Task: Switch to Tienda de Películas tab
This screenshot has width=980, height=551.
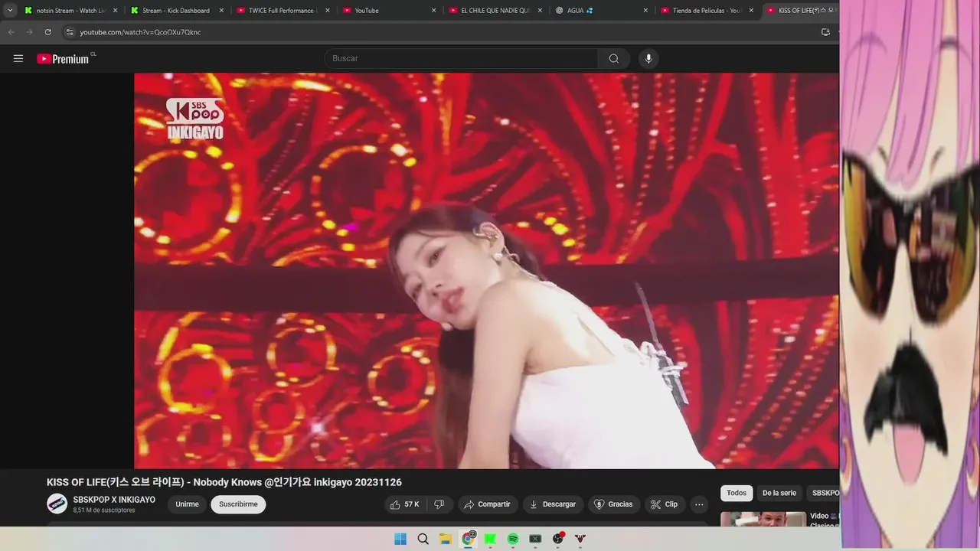Action: (707, 11)
